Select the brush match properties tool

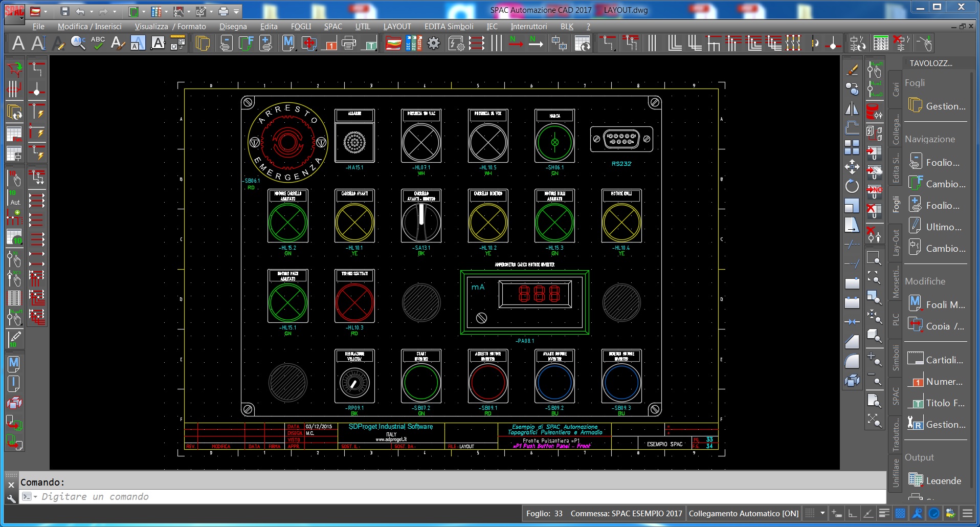tap(852, 69)
